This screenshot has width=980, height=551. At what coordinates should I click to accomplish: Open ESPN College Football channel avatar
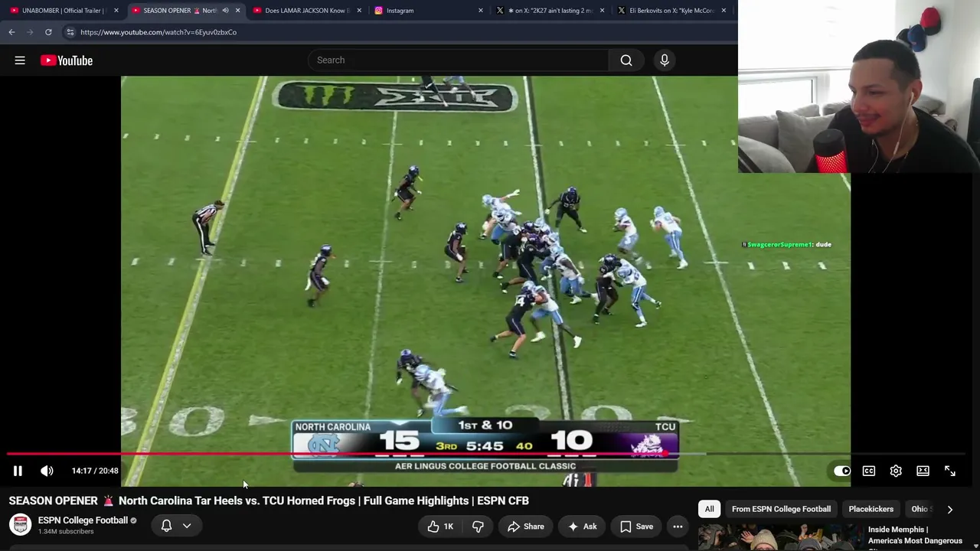[x=21, y=525]
